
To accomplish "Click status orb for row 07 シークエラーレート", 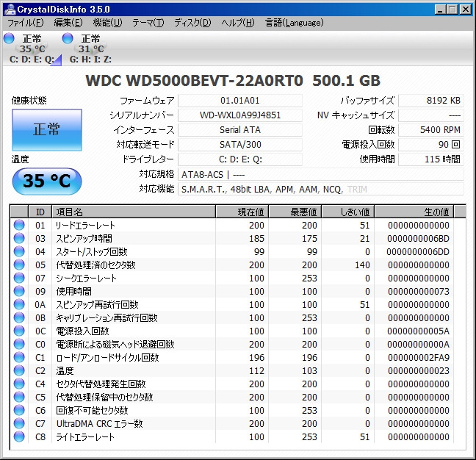I will click(x=19, y=278).
